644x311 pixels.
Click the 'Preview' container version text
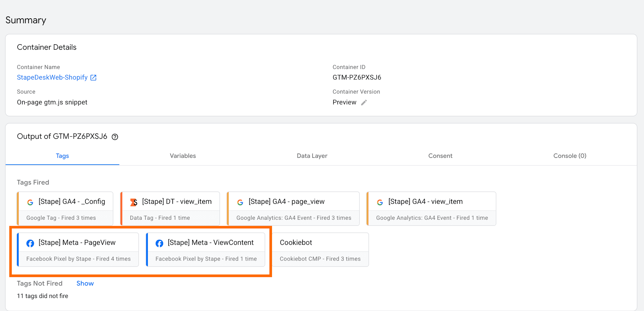[344, 102]
